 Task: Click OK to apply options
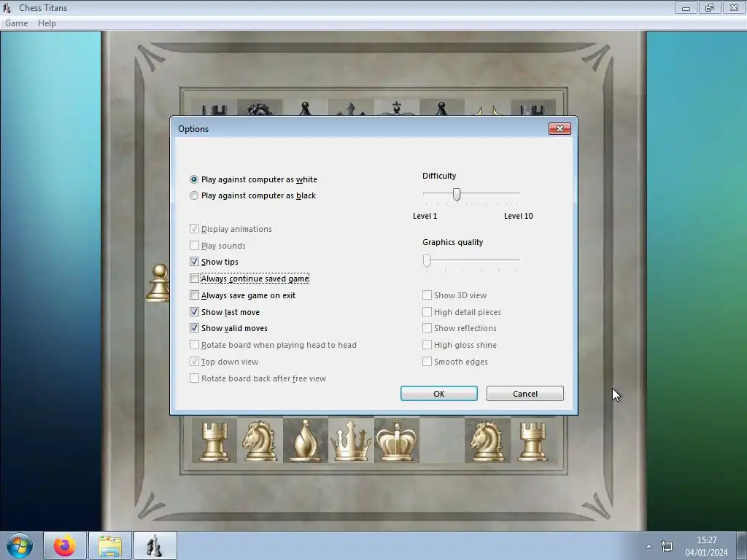[438, 394]
